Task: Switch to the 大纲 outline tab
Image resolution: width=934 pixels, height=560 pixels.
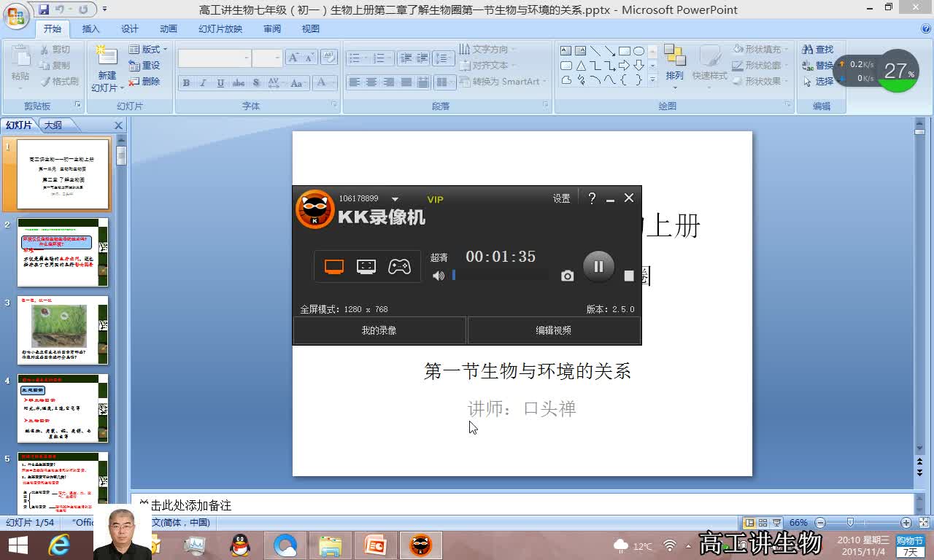Action: [x=53, y=125]
